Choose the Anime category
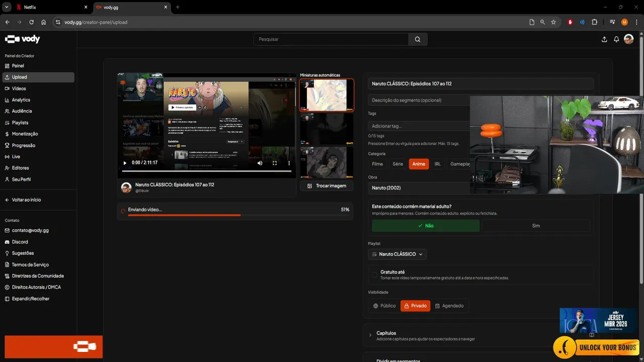644x362 pixels. pos(419,164)
